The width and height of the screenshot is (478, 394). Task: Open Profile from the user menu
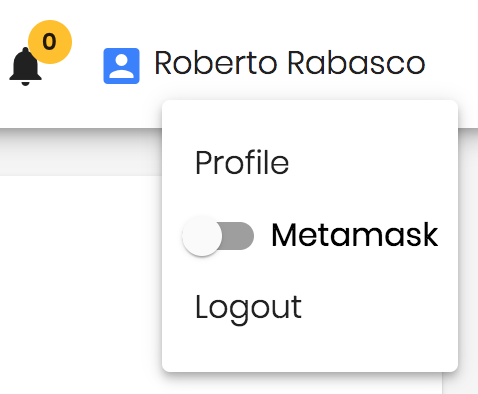click(242, 162)
